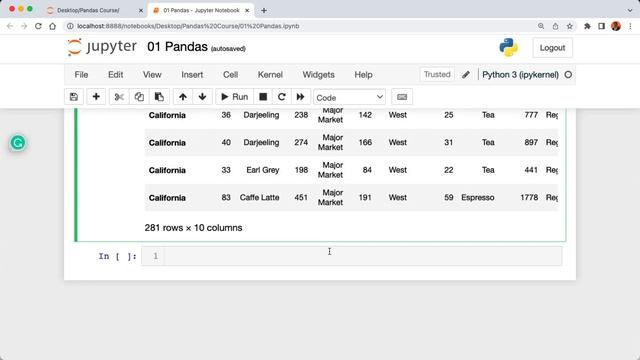The image size is (640, 360).
Task: Click the Python 3 (ipykernel) kernel name
Action: point(520,75)
